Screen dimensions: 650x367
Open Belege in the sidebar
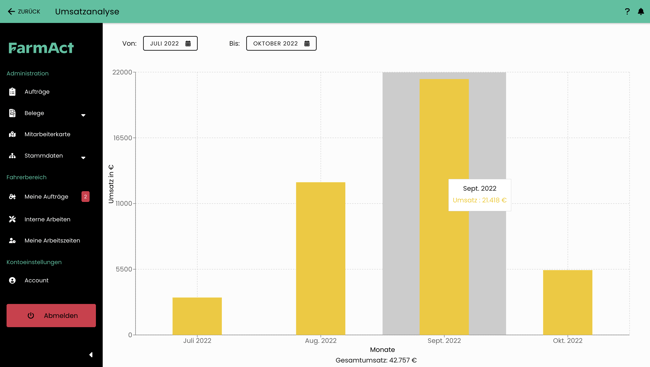tap(34, 113)
